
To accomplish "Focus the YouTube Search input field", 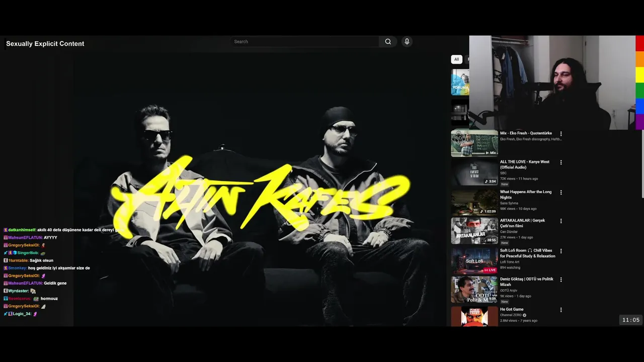I will [x=305, y=42].
